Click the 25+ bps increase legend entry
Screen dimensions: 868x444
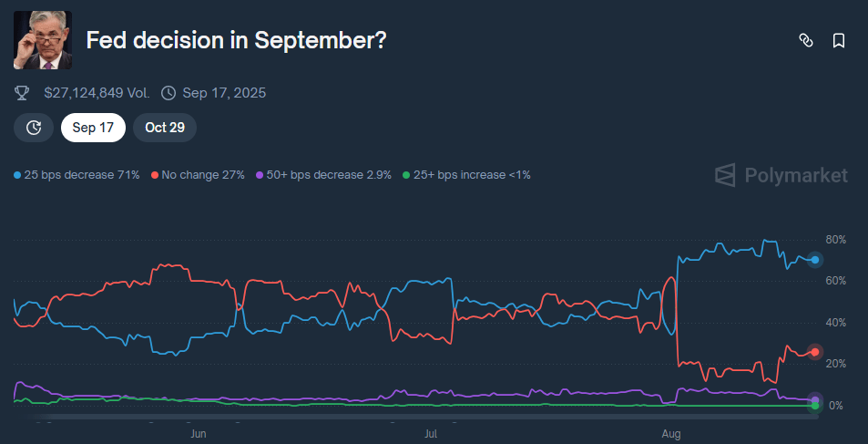[465, 174]
